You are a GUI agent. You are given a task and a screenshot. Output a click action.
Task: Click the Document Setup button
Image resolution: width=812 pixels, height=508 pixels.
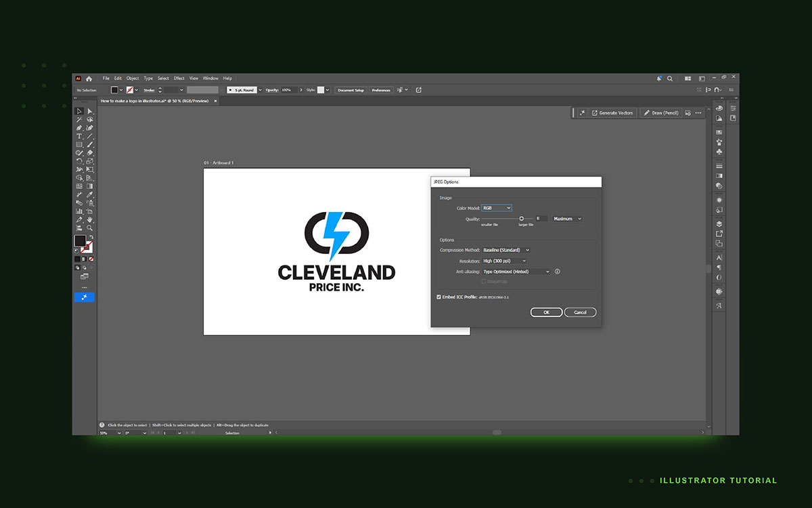point(351,90)
